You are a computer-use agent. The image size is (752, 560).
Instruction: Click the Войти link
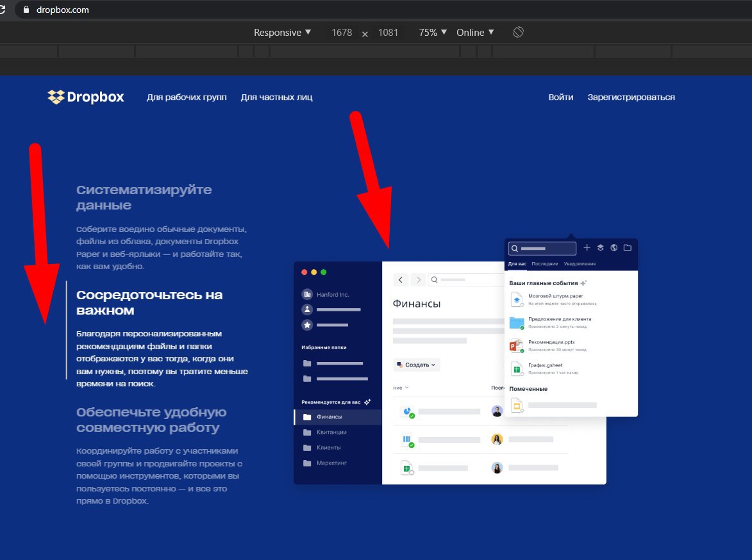coord(561,97)
